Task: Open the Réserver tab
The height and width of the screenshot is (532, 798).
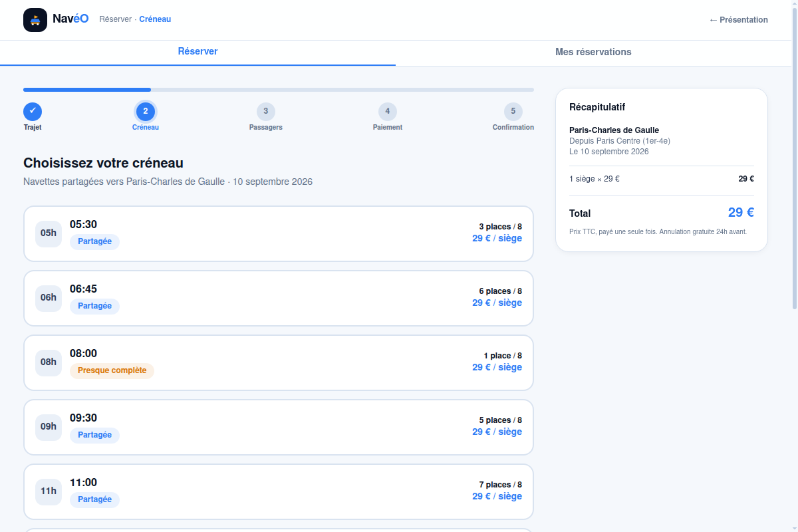Action: tap(198, 52)
